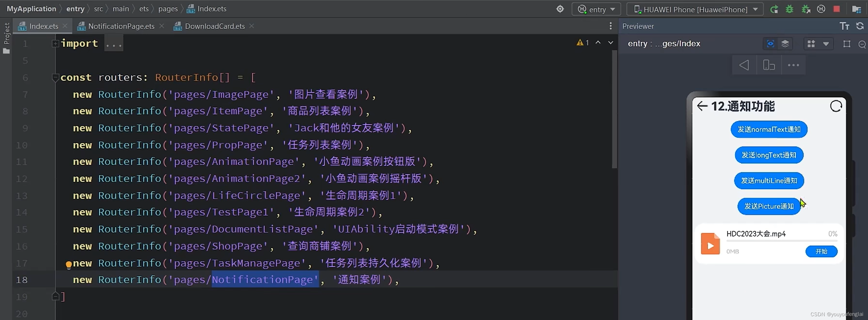Open the dropdown arrow beside the grid icon
The height and width of the screenshot is (320, 868).
pyautogui.click(x=826, y=44)
